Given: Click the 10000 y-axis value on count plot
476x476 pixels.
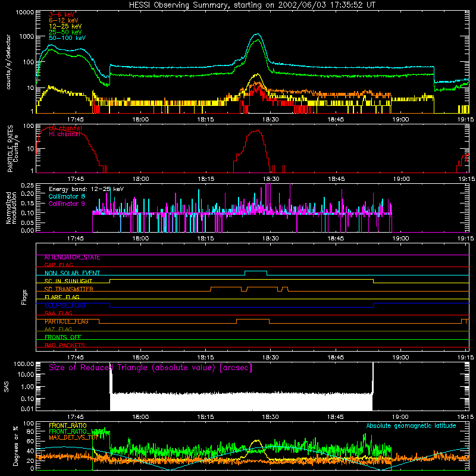Looking at the screenshot, I should (25, 12).
